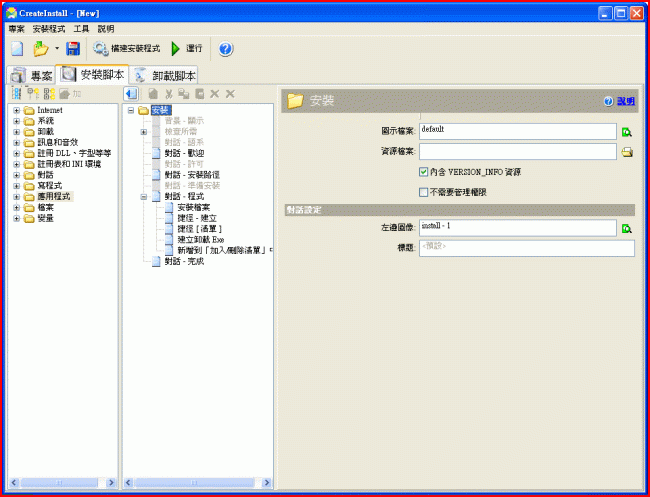This screenshot has height=497, width=650.
Task: Open folder browser for 資源檔案 field
Action: click(x=627, y=152)
